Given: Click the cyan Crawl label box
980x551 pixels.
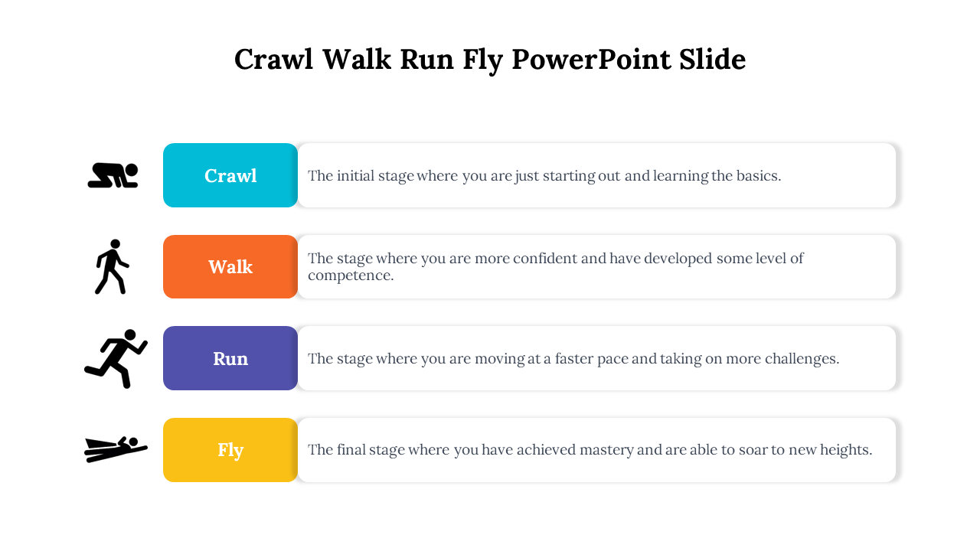Looking at the screenshot, I should [230, 175].
